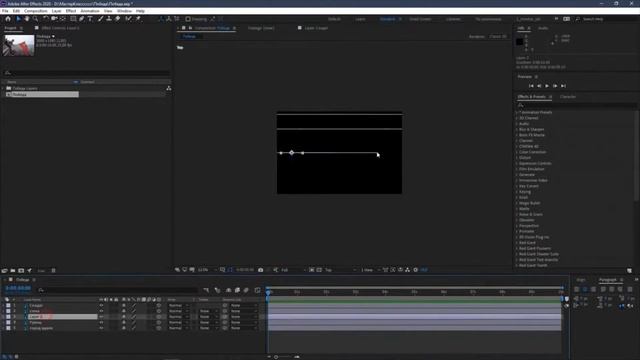640x360 pixels.
Task: Select the Rectangle shape tool
Action: [x=73, y=19]
